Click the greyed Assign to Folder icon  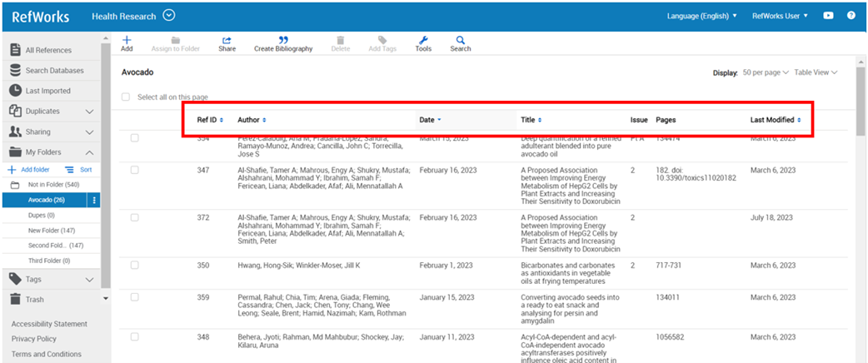176,41
